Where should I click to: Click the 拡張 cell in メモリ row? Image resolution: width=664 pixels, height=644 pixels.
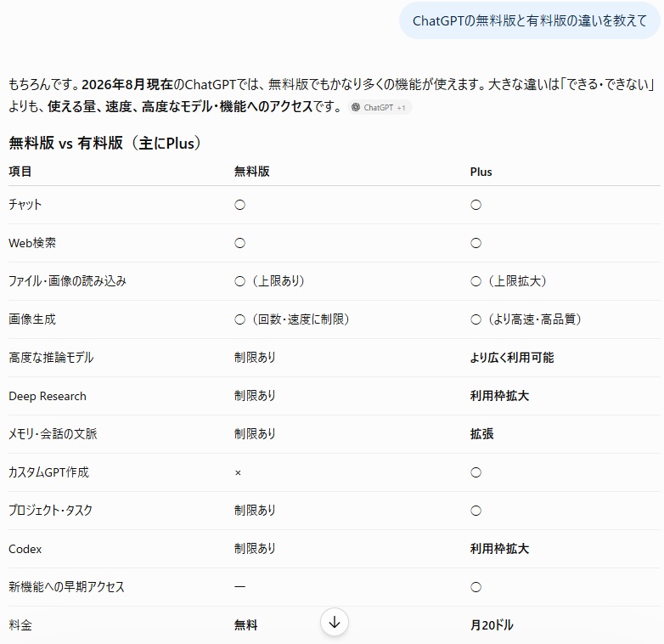pos(482,434)
